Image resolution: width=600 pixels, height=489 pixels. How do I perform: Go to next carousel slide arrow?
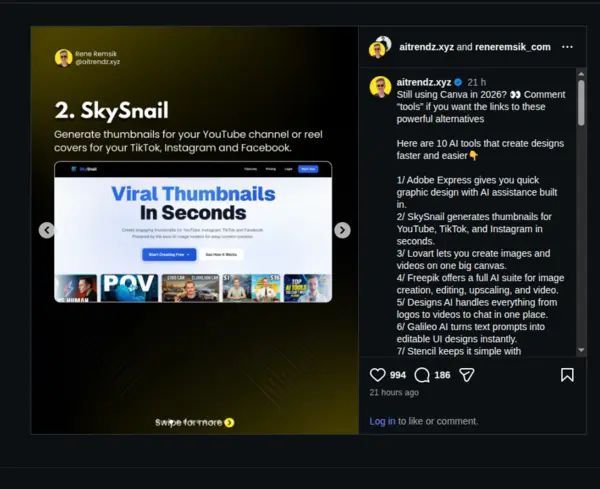[342, 230]
